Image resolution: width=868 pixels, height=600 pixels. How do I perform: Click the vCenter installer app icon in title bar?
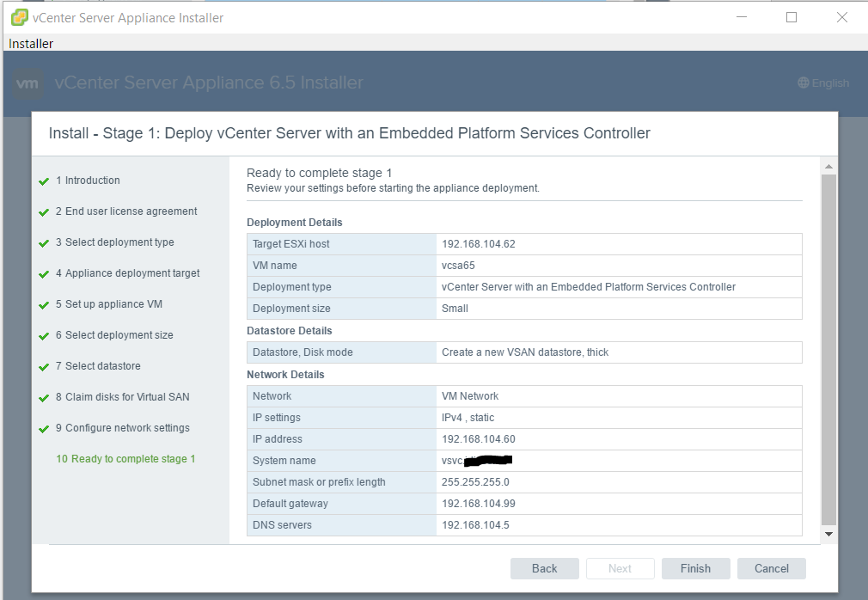[x=20, y=18]
